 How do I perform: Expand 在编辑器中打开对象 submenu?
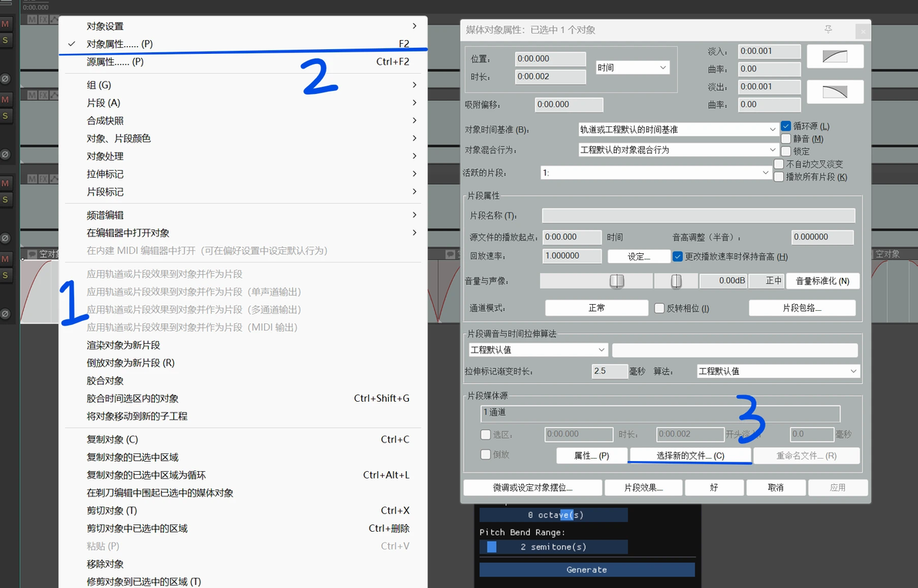[243, 233]
